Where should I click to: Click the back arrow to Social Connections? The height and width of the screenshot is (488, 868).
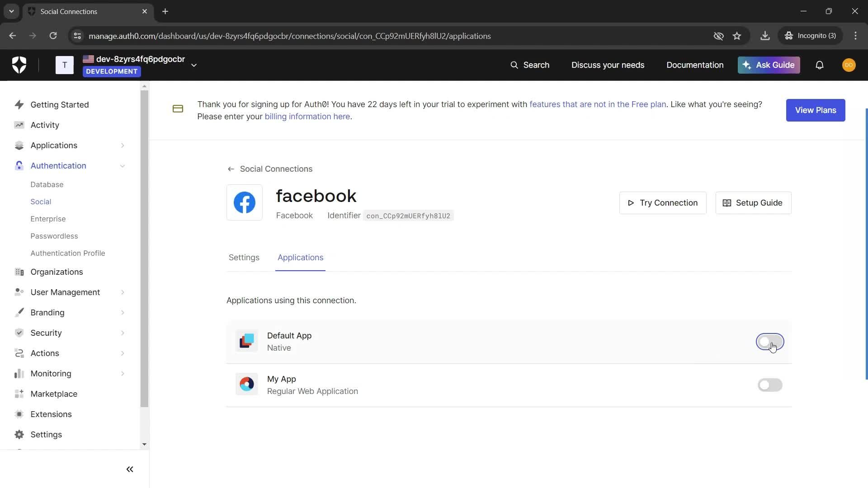(x=231, y=169)
